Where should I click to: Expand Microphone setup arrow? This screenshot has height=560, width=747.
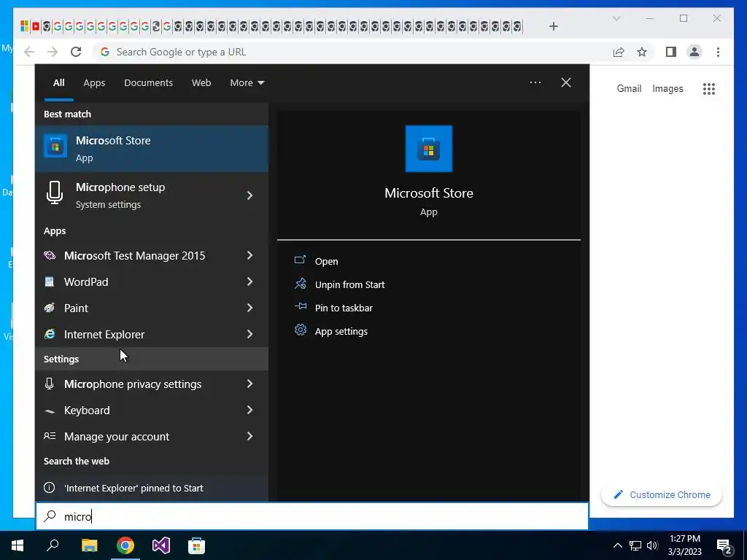[249, 195]
